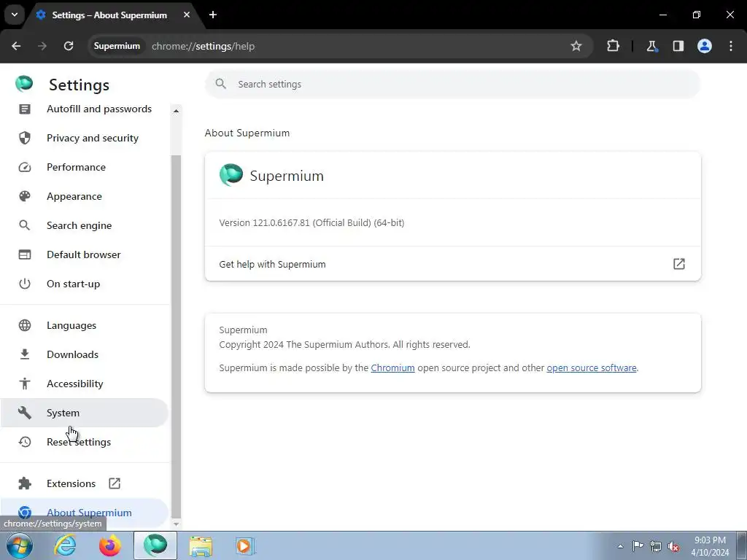
Task: Go back using the back arrow
Action: [x=16, y=46]
